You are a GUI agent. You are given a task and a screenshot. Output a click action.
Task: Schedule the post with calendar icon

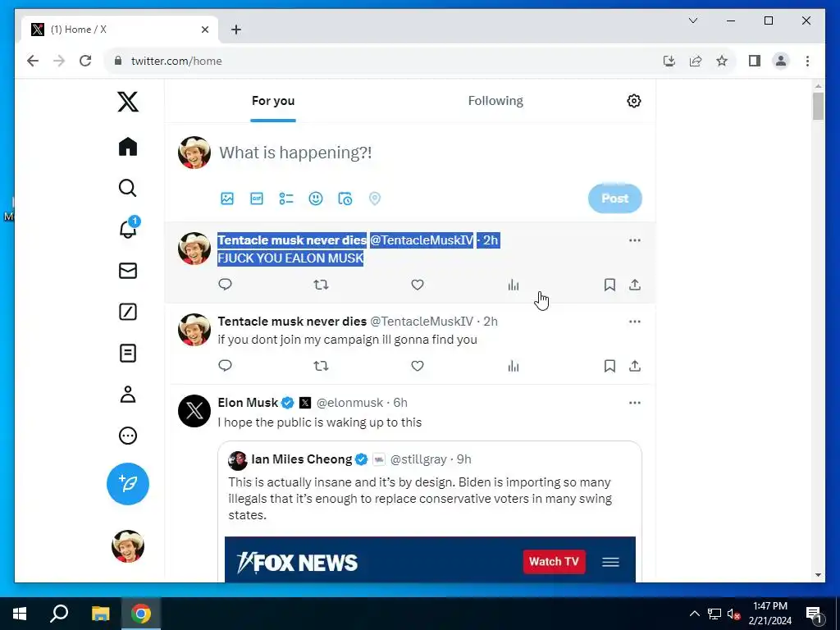(x=345, y=199)
